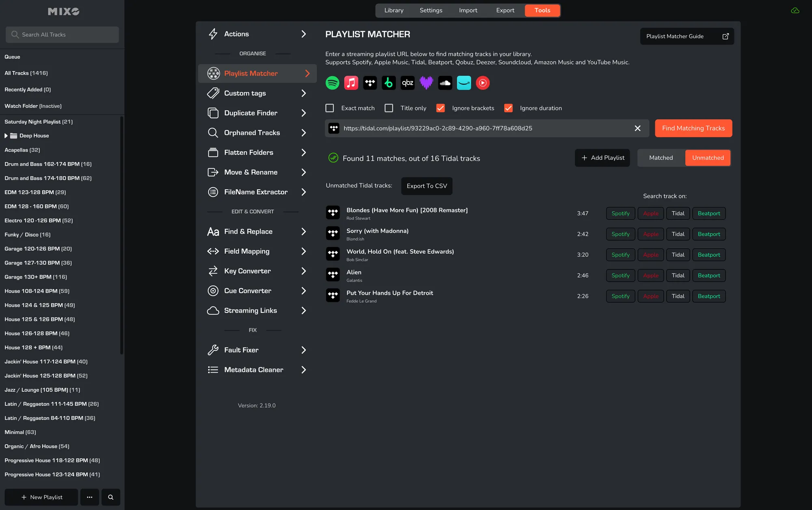Expand the Metadata Cleaner chevron
812x510 pixels.
(304, 370)
